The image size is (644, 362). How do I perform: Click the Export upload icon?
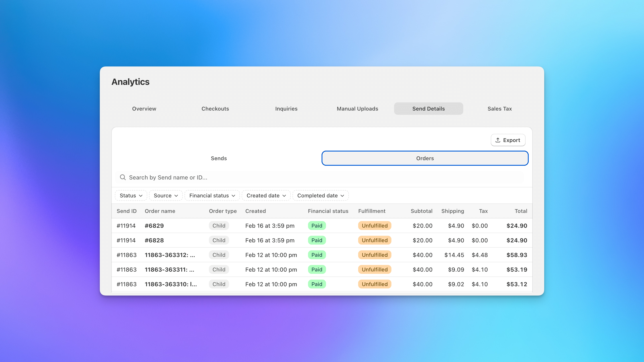(x=498, y=140)
